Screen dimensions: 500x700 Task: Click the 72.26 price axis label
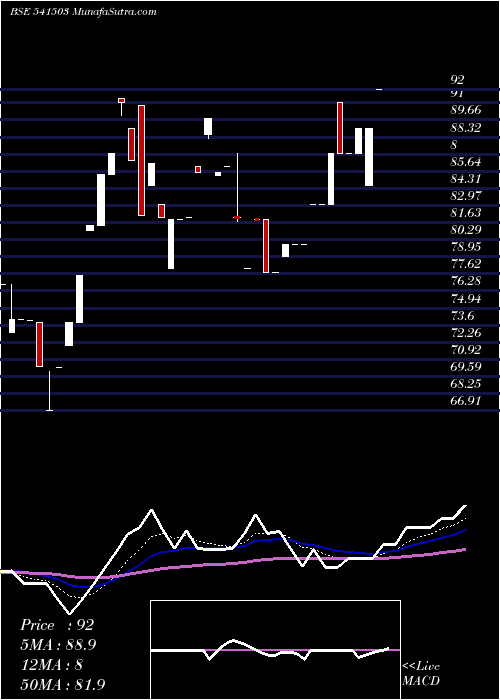[x=466, y=333]
